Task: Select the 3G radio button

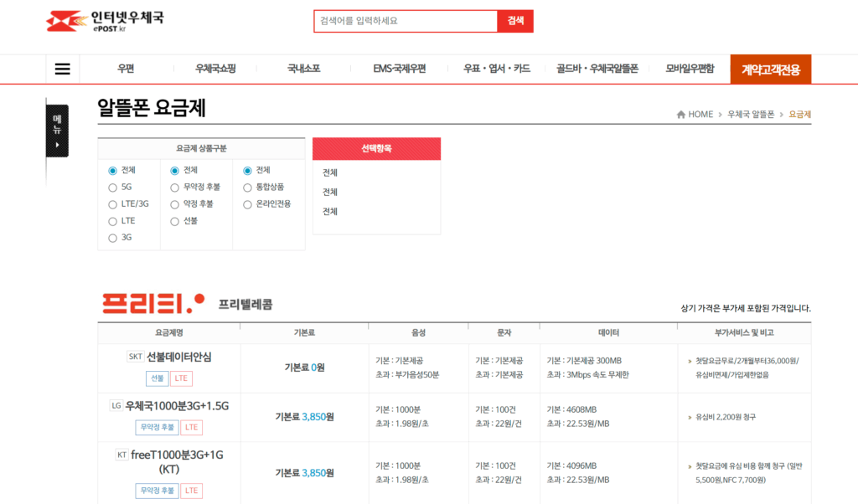Action: click(113, 238)
